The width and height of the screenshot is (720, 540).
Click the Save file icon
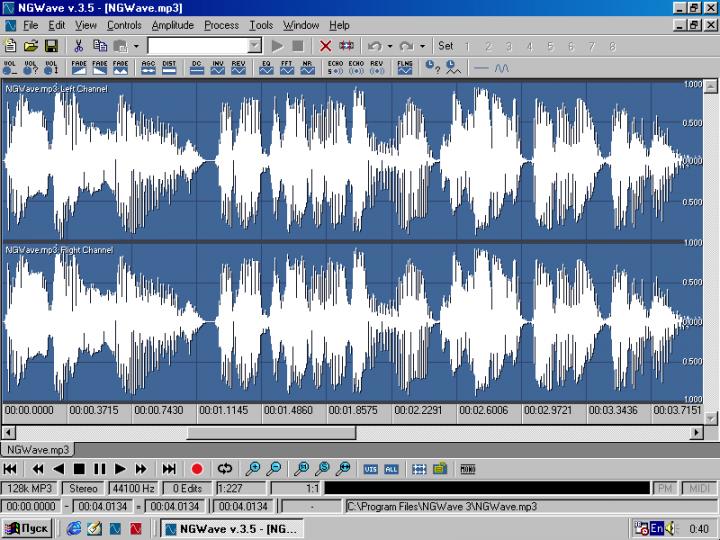pos(50,46)
